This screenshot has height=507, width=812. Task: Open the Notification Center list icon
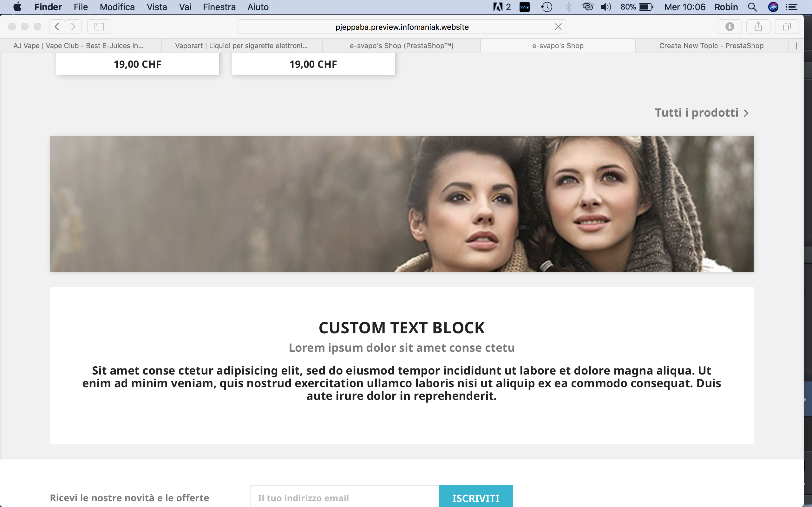(792, 7)
